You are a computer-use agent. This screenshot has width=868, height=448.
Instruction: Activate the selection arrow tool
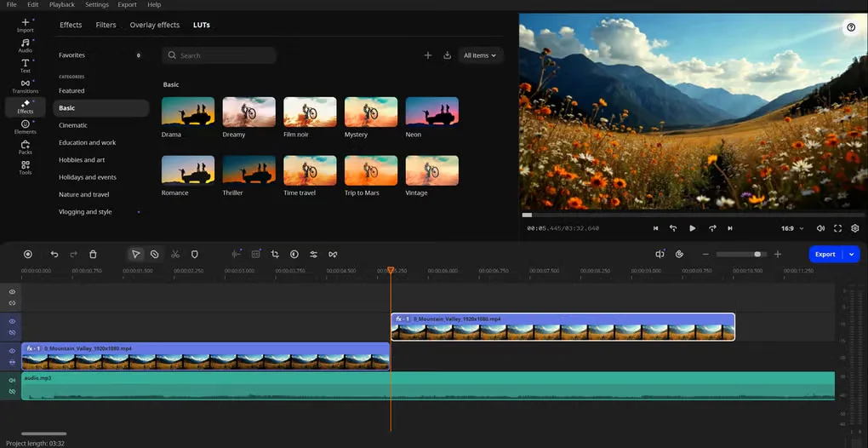[x=135, y=254]
